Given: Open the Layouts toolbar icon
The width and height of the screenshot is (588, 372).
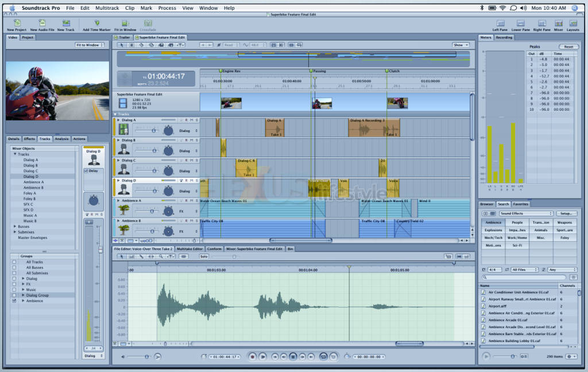Looking at the screenshot, I should pyautogui.click(x=572, y=23).
